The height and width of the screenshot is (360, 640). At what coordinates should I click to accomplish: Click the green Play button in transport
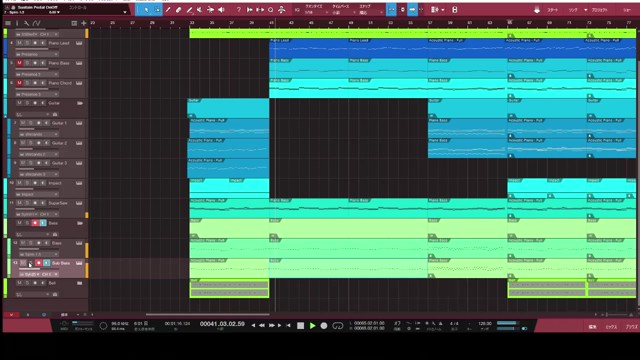(x=312, y=326)
